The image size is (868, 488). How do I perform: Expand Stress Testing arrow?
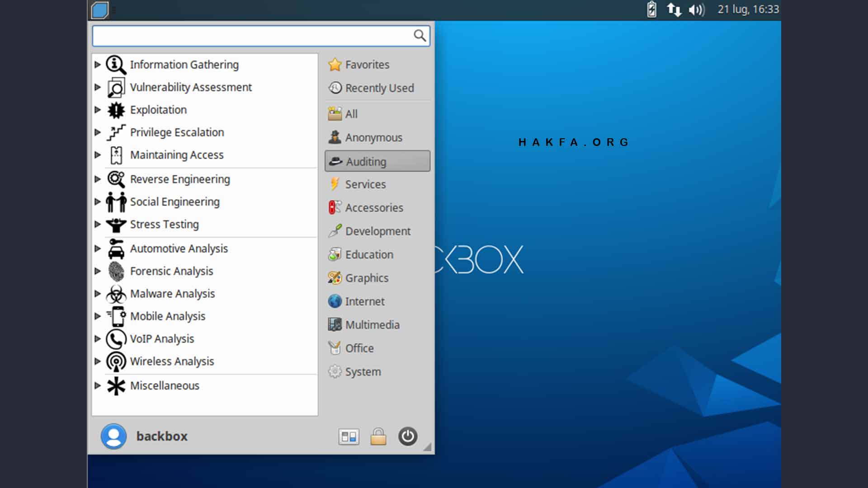tap(97, 225)
